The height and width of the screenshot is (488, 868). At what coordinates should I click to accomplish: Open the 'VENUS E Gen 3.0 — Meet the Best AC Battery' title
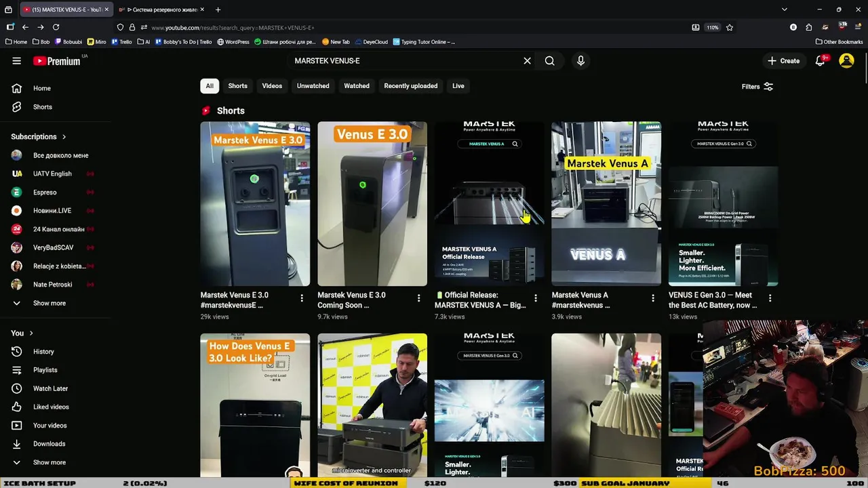[x=713, y=300]
